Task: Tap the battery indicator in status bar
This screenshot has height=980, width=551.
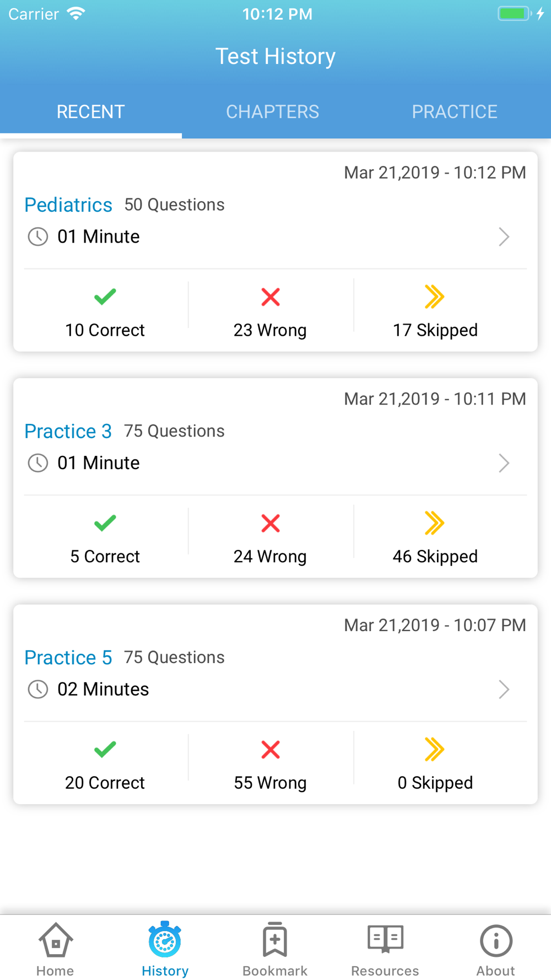Action: (515, 14)
